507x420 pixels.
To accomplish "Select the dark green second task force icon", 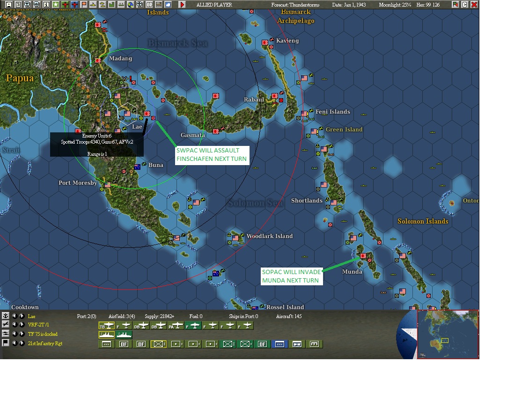I will [x=124, y=335].
